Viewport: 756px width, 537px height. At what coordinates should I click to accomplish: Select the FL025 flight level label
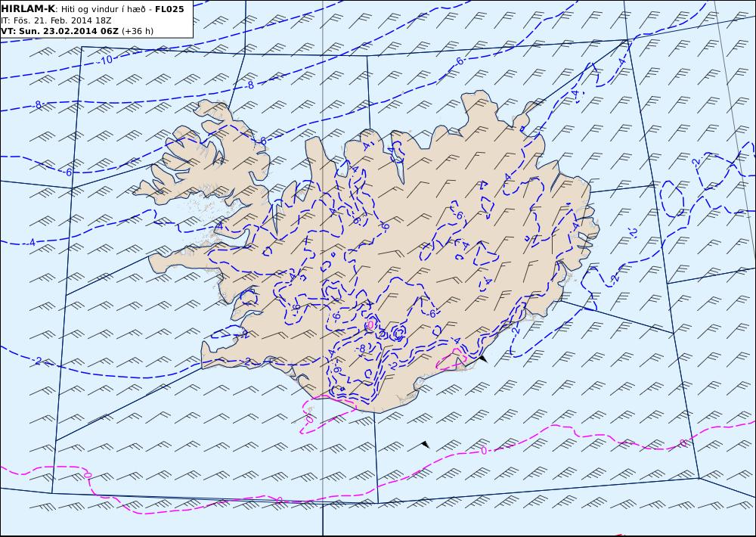pos(169,9)
